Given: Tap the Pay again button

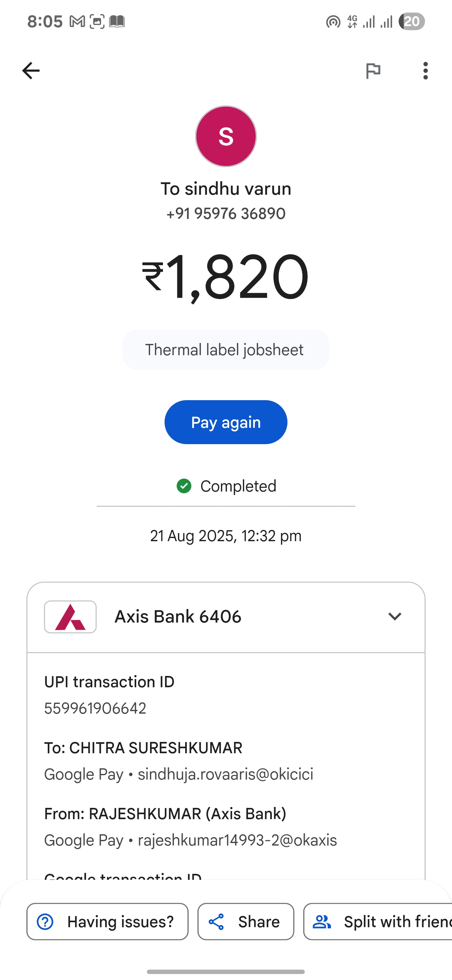Looking at the screenshot, I should (x=226, y=422).
